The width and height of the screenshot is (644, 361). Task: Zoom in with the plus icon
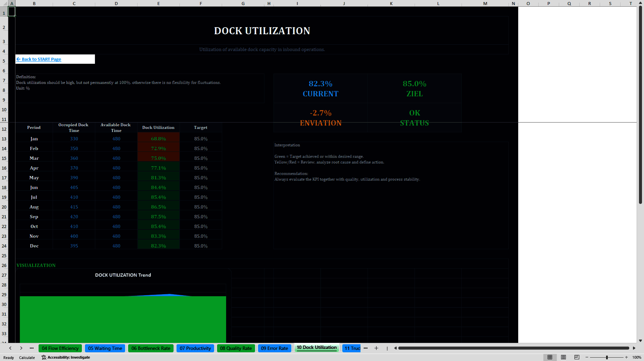[x=626, y=357]
